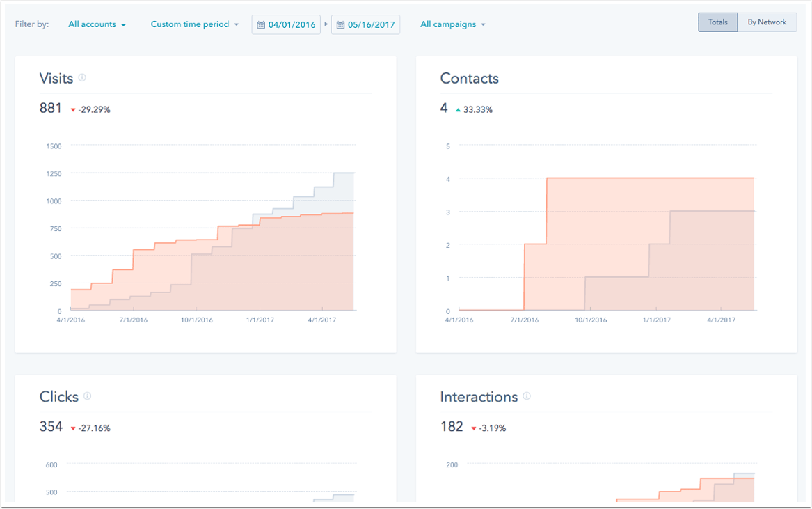Viewport: 812px width, 509px height.
Task: Click the 1250 y-axis label on Visits chart
Action: 54,173
